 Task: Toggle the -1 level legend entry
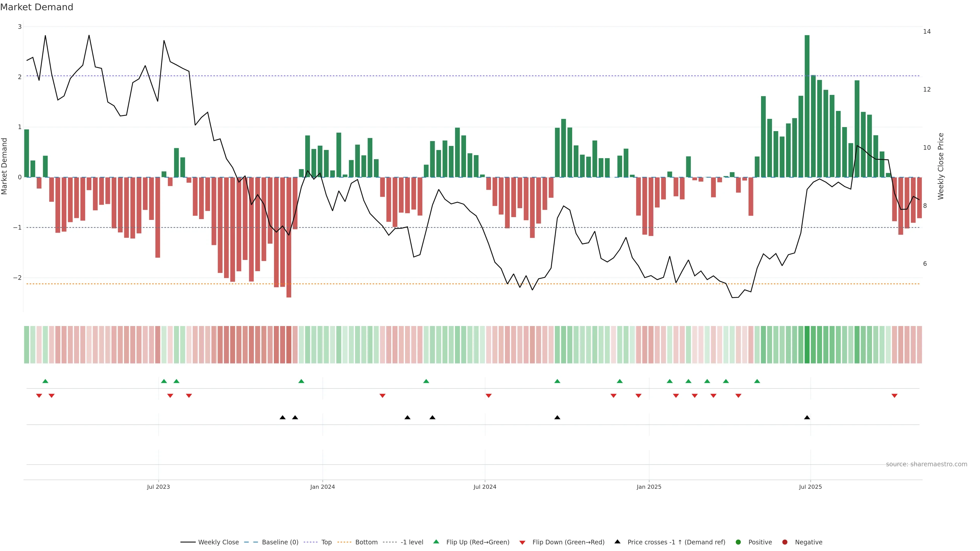[412, 542]
